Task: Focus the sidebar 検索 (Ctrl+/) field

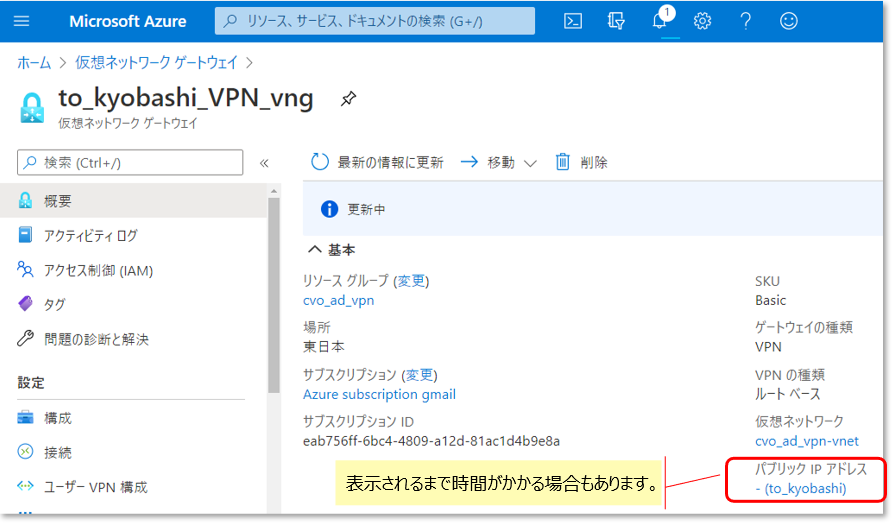Action: tap(130, 162)
